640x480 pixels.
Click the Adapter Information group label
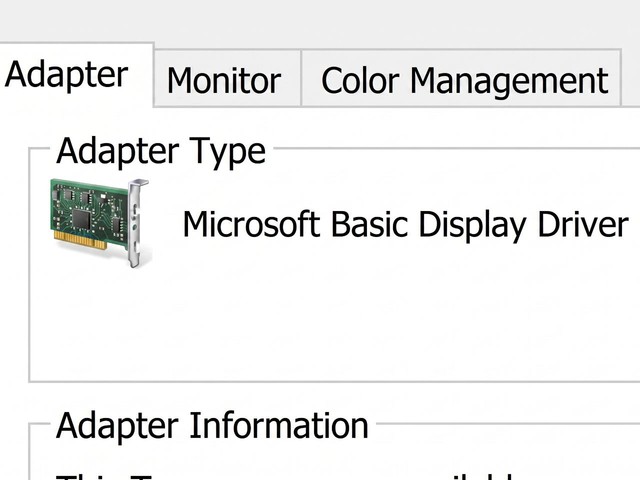[x=212, y=426]
